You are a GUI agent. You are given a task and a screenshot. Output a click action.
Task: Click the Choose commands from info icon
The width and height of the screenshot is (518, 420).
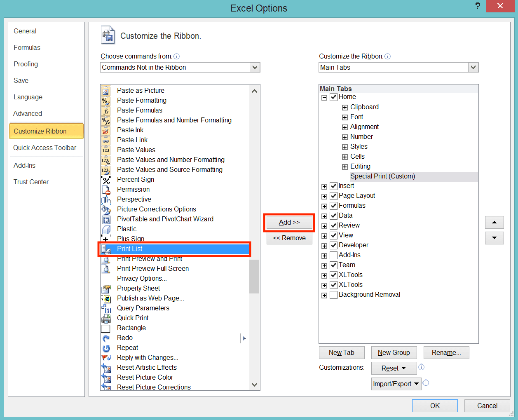pos(176,56)
